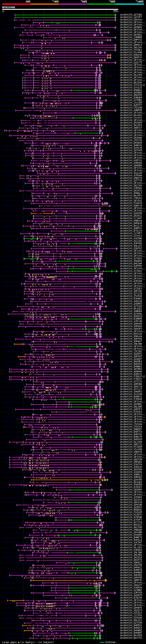Pick UniRef100_P35908 from hit list
The image size is (146, 644).
click(x=131, y=399)
